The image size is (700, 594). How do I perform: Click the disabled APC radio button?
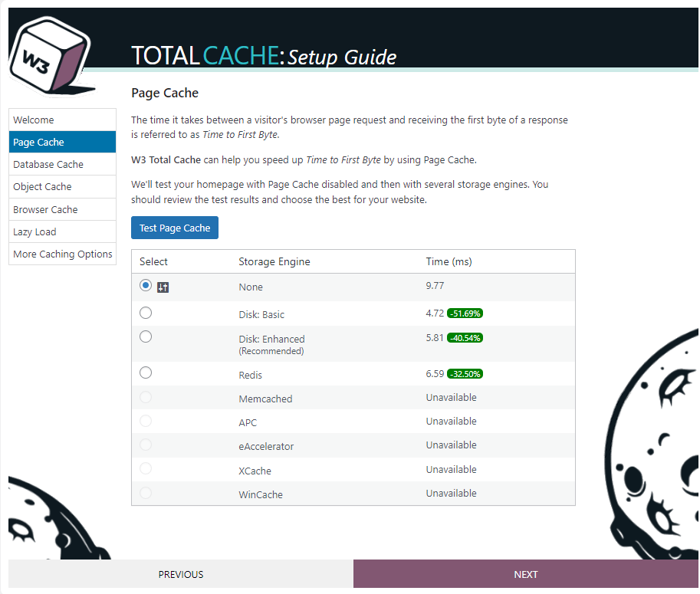click(x=146, y=421)
